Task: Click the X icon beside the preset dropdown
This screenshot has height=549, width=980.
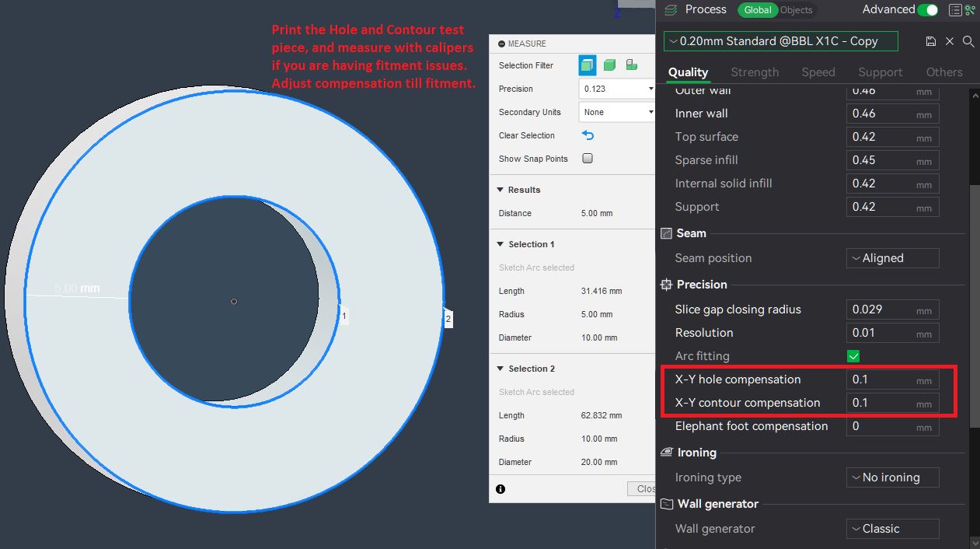Action: [x=950, y=41]
